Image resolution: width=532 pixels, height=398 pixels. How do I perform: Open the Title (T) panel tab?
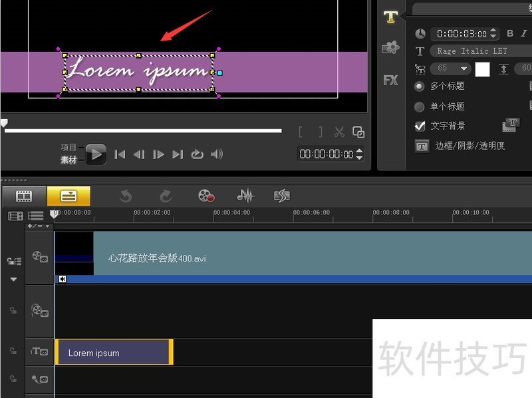390,16
